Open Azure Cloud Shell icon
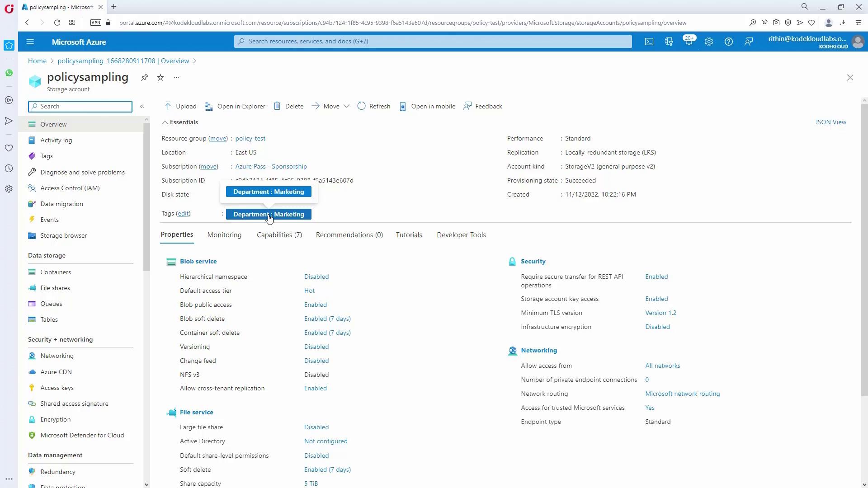This screenshot has height=488, width=868. pos(649,42)
